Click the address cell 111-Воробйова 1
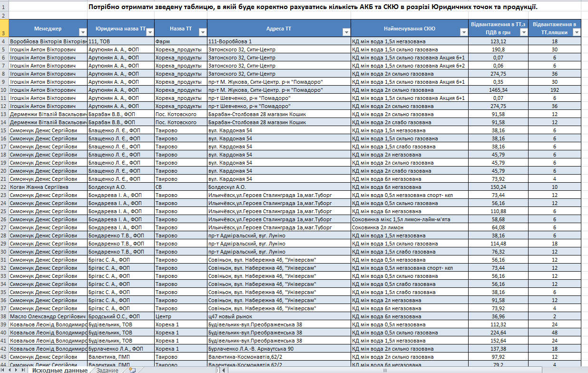 coord(279,41)
